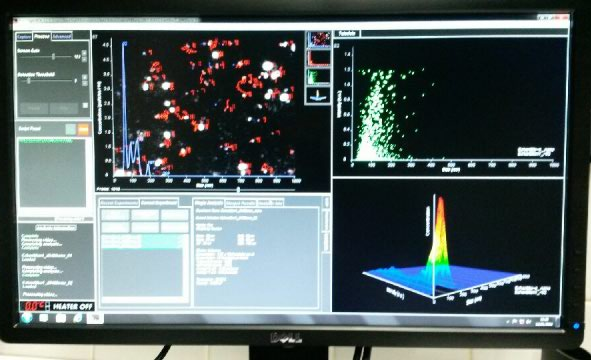
Task: Click the tab label above the scatter plot
Action: [347, 34]
